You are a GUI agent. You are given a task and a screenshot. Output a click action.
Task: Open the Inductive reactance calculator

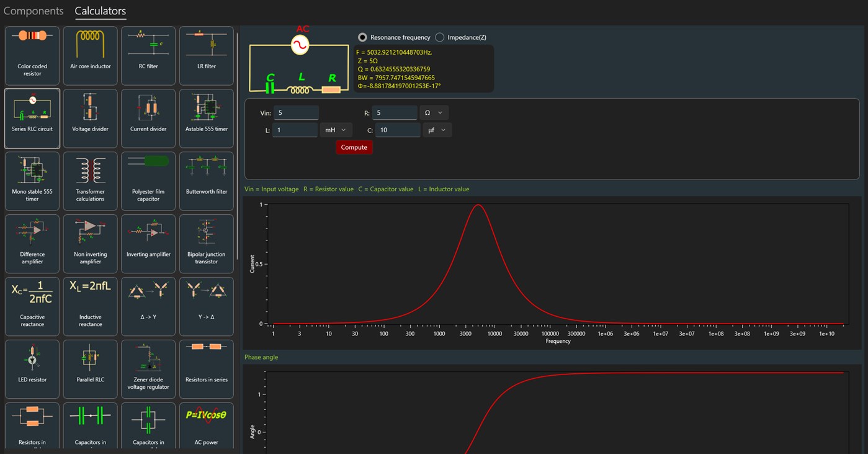coord(91,307)
